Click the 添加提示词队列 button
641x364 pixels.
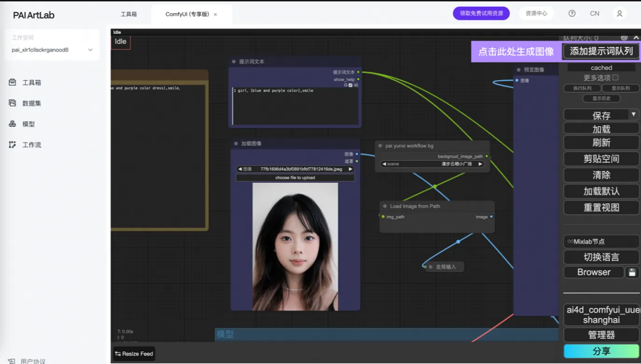[601, 51]
